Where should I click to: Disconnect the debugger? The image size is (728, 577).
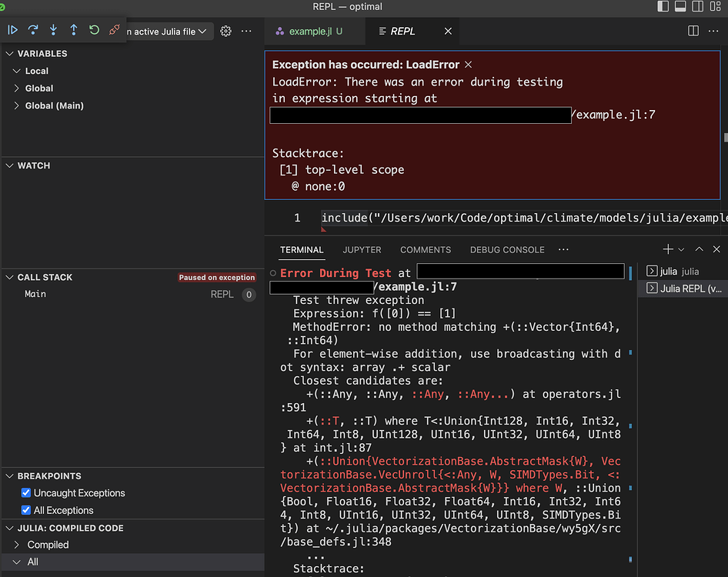115,30
